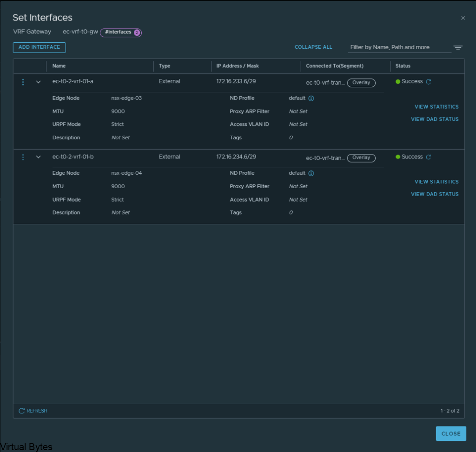Screen dimensions: 476x452
Task: Click COLLAPSE ALL link
Action: [313, 47]
